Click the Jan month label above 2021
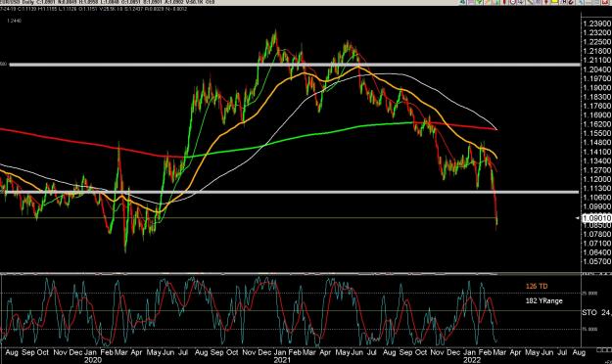This screenshot has height=364, width=612. point(279,352)
